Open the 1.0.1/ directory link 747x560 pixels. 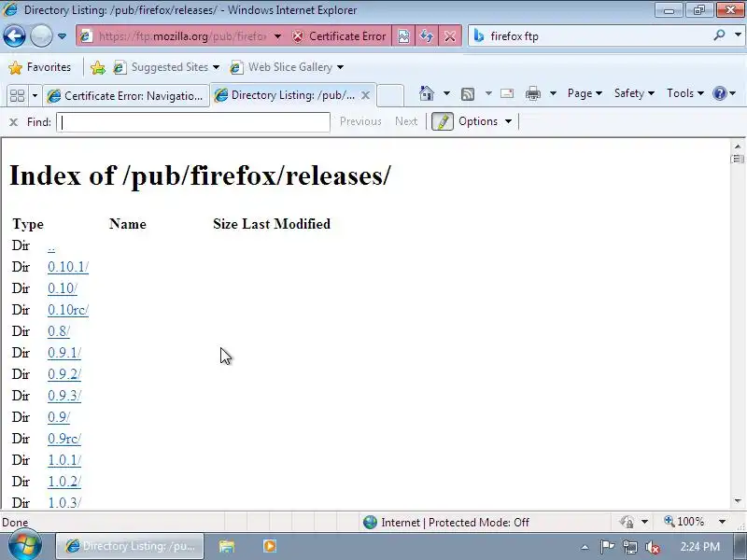[x=64, y=460]
